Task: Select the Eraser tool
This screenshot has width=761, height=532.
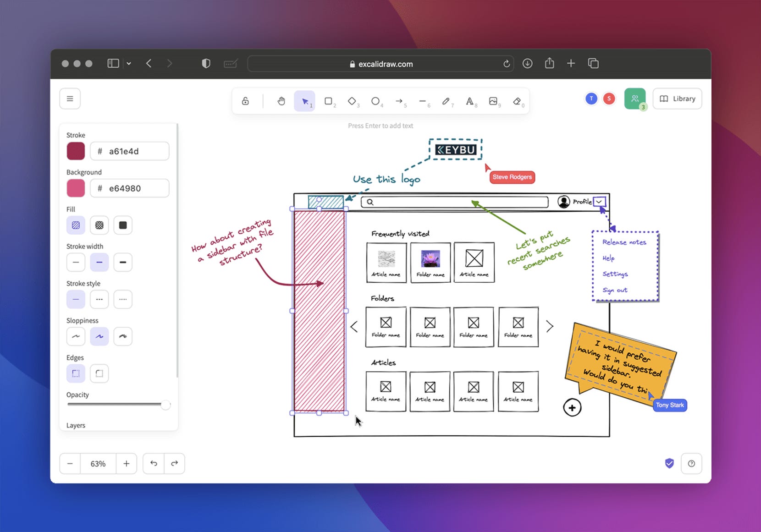Action: tap(517, 101)
